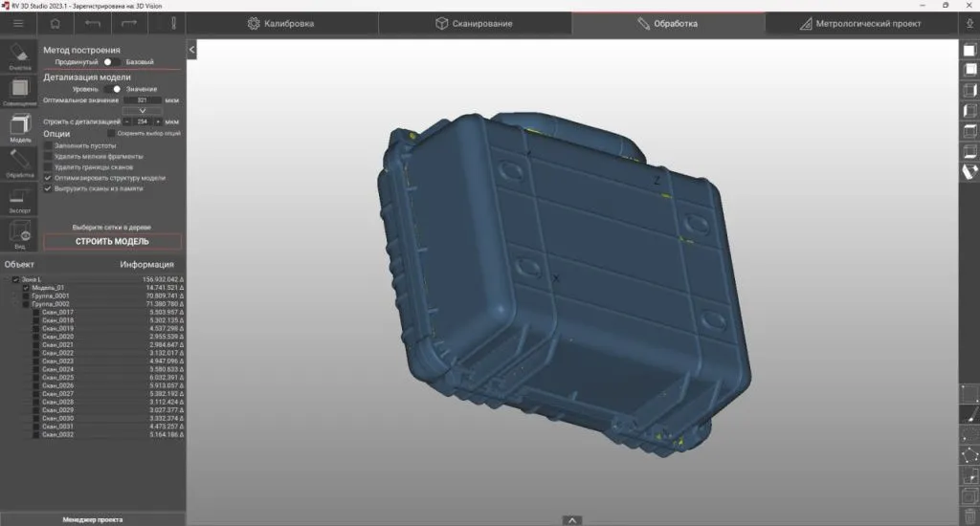980x526 pixels.
Task: Uncheck Оптимизировать структуру модели option
Action: [x=49, y=178]
